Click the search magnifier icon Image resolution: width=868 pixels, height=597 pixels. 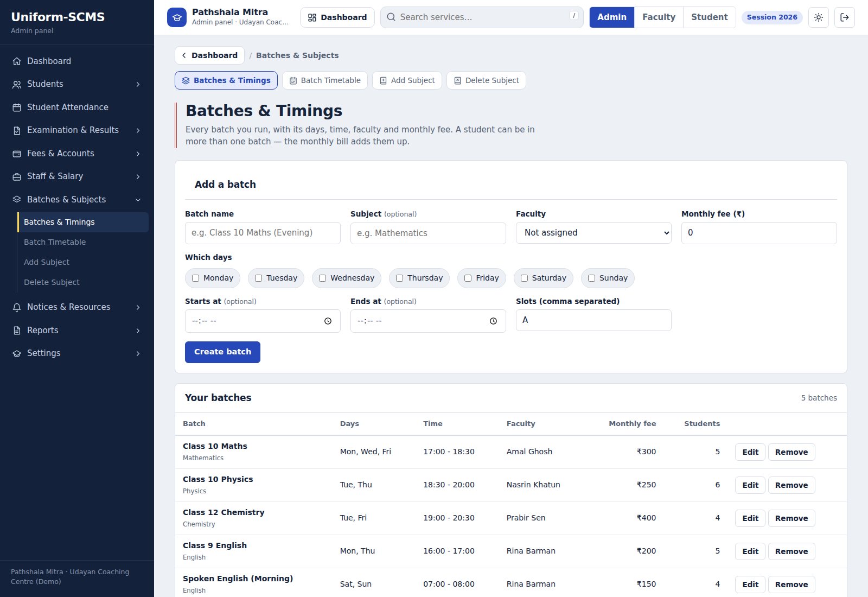point(391,17)
